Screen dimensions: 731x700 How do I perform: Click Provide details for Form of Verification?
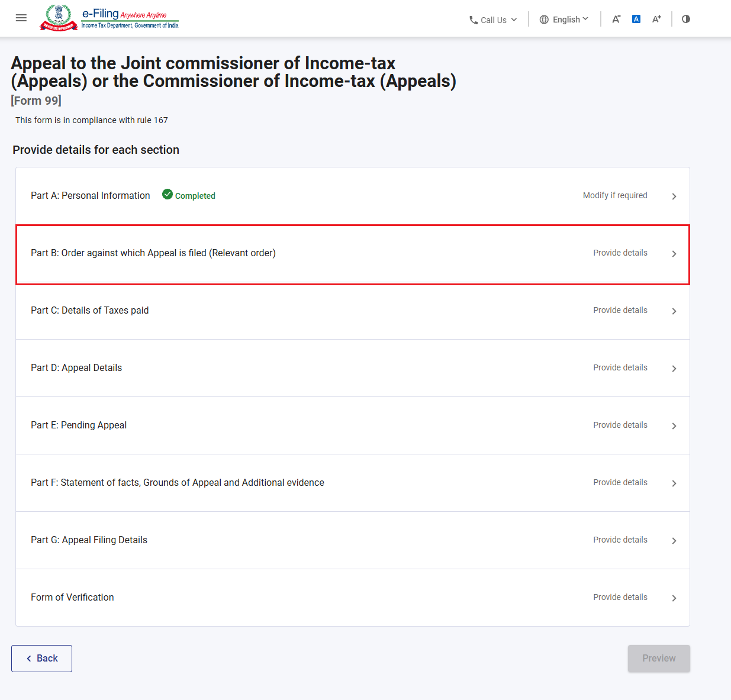620,597
